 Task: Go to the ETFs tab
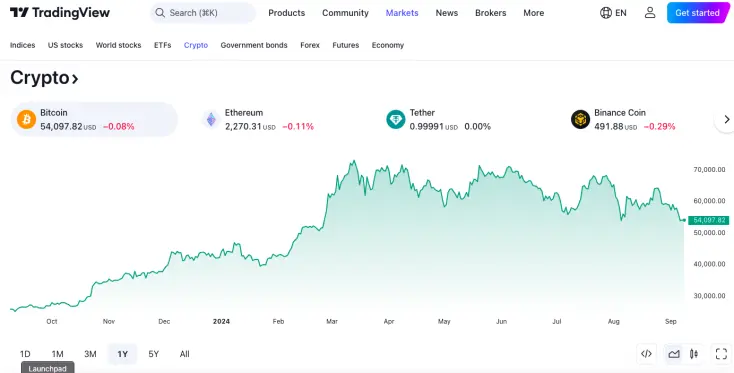[x=162, y=45]
